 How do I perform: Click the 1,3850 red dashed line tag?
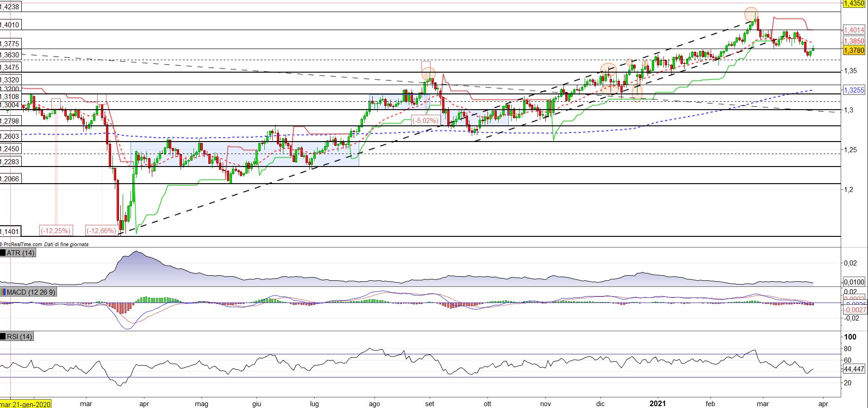click(x=854, y=41)
